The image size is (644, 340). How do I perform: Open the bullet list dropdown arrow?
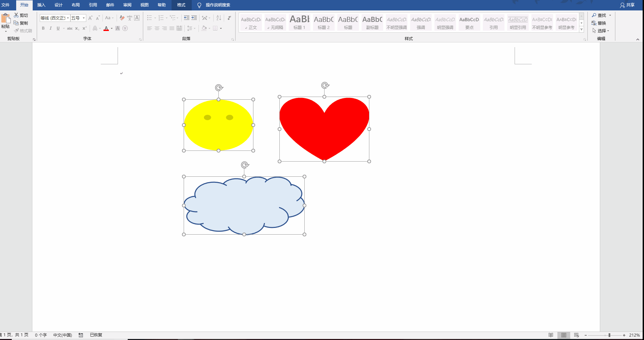point(155,18)
